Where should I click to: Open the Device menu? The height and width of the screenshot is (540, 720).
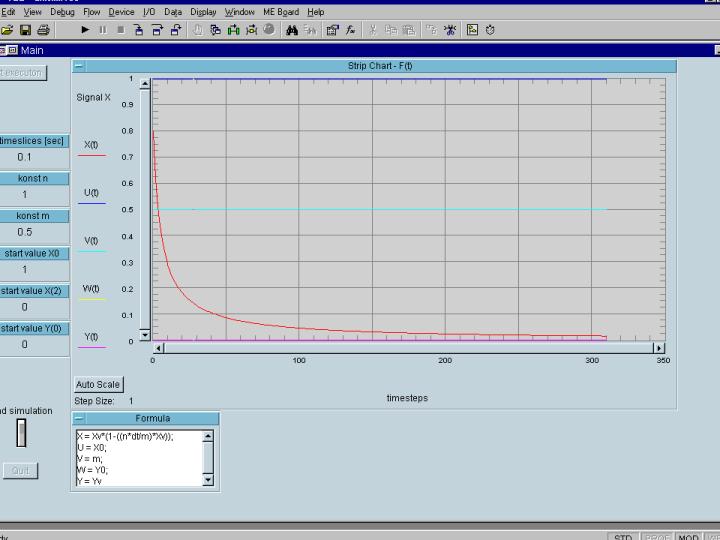tap(121, 12)
